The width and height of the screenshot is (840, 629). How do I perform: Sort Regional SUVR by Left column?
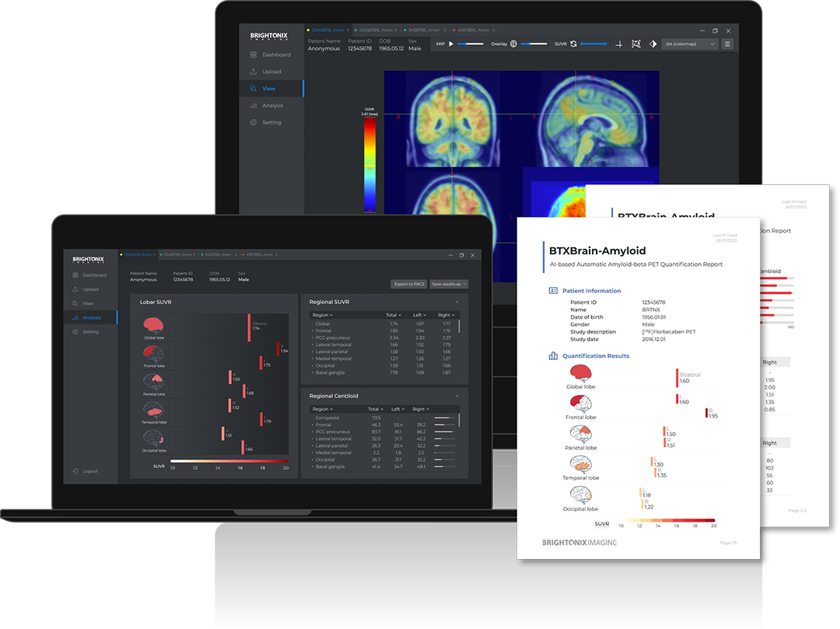coord(419,316)
